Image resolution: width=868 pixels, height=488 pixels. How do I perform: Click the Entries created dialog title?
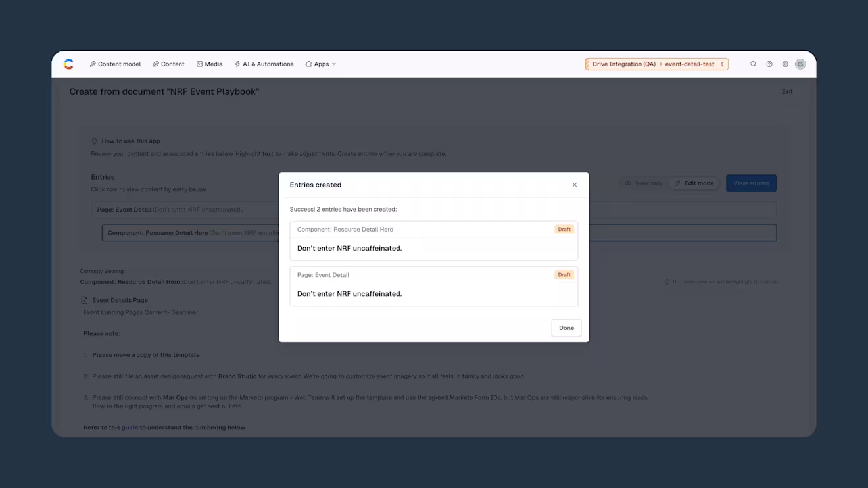click(x=316, y=185)
